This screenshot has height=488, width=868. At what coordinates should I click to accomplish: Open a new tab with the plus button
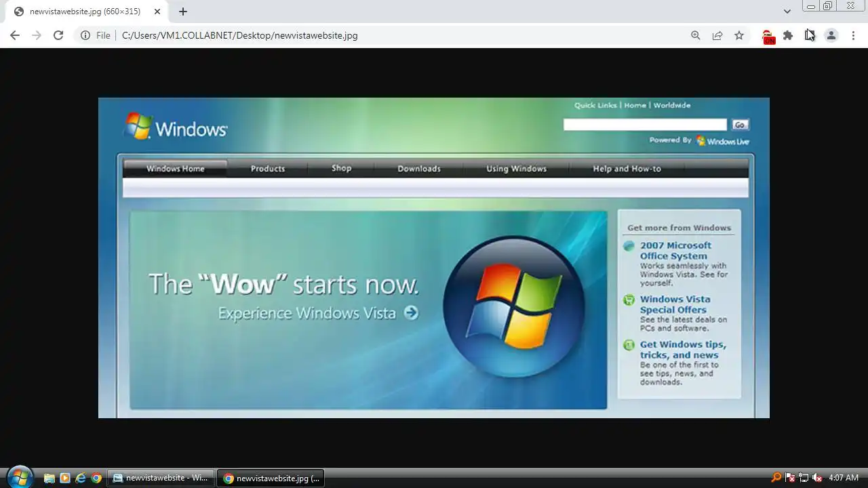click(183, 12)
